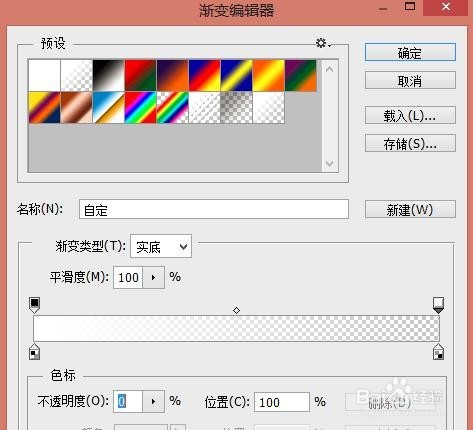
Task: Select the right color stop
Action: (x=438, y=352)
